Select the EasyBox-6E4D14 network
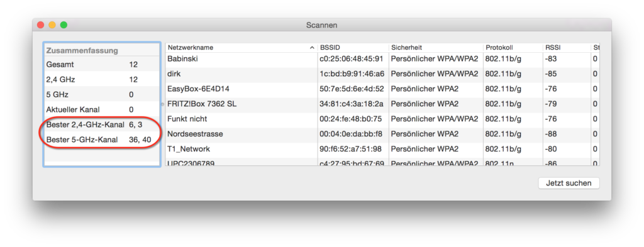 [382, 89]
